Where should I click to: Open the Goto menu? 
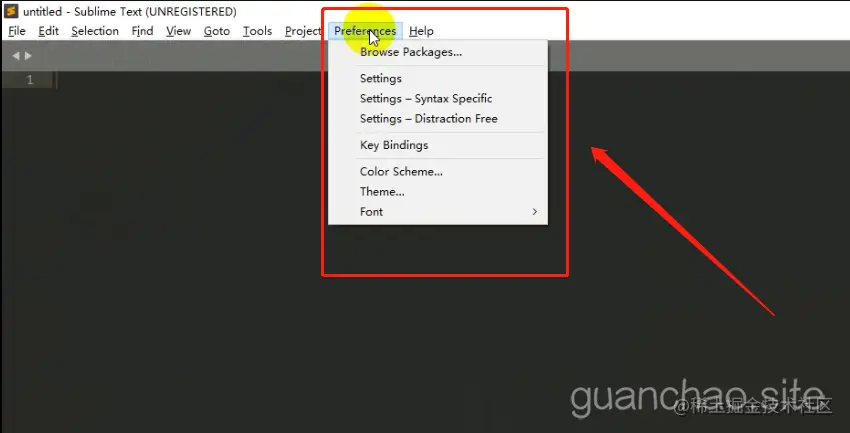click(x=217, y=31)
